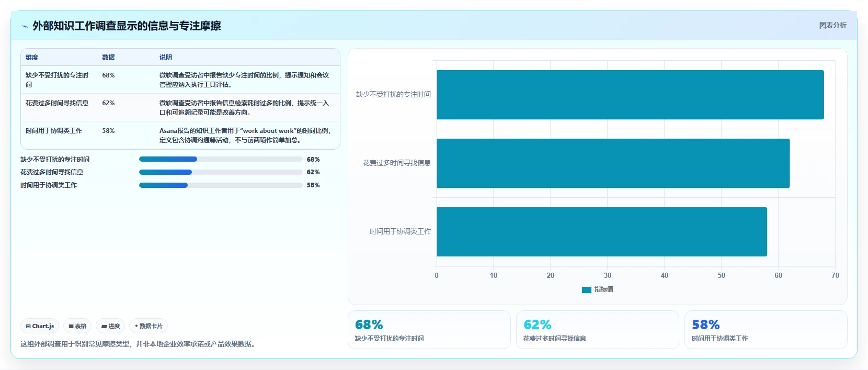Click the 缺少不受打扰的专注时间 progress bar
Viewport: 868px width, 370px height.
221,159
